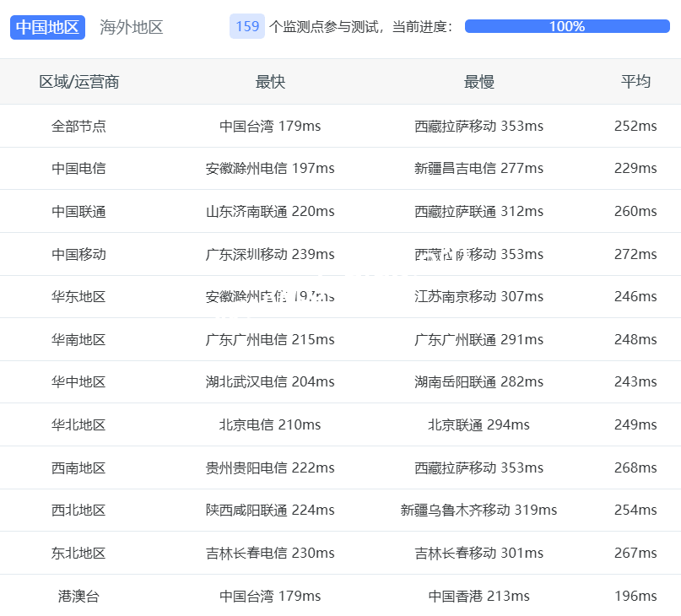Open the 海外地区 tab
This screenshot has width=681, height=616.
[x=132, y=27]
